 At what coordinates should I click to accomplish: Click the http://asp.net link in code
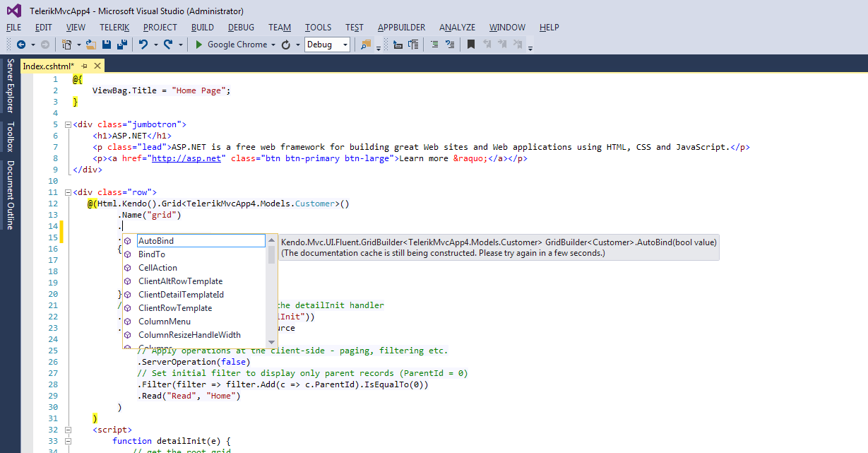186,158
